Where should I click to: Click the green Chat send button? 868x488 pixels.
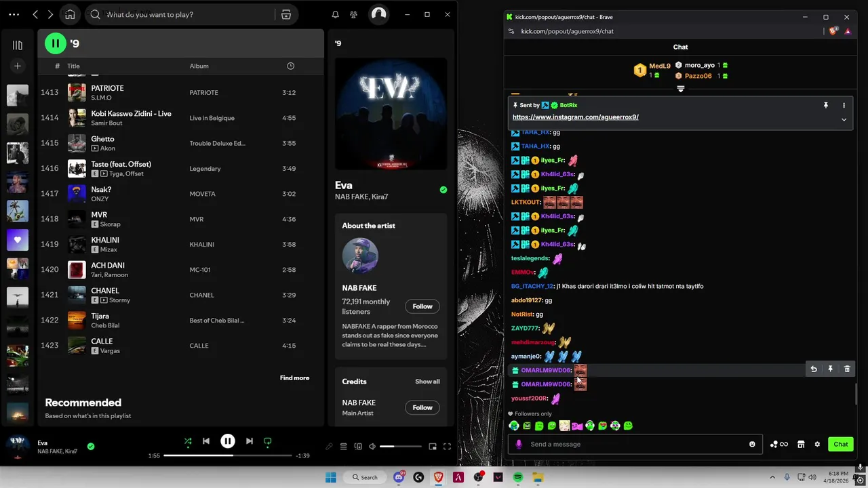(x=841, y=445)
